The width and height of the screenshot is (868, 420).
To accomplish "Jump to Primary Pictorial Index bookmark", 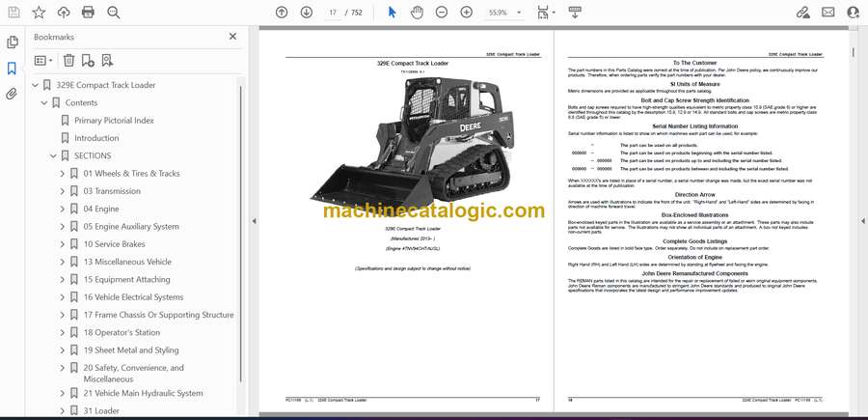I will click(114, 121).
